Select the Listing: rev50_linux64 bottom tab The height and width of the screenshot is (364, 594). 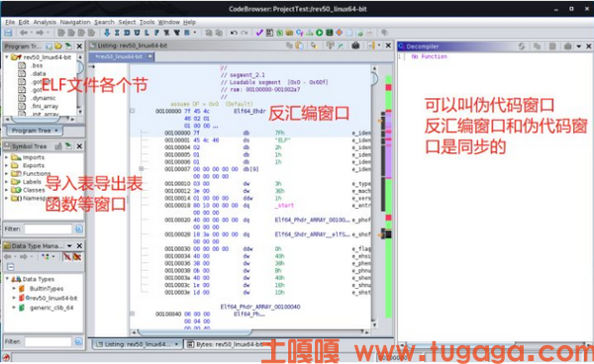click(x=137, y=344)
